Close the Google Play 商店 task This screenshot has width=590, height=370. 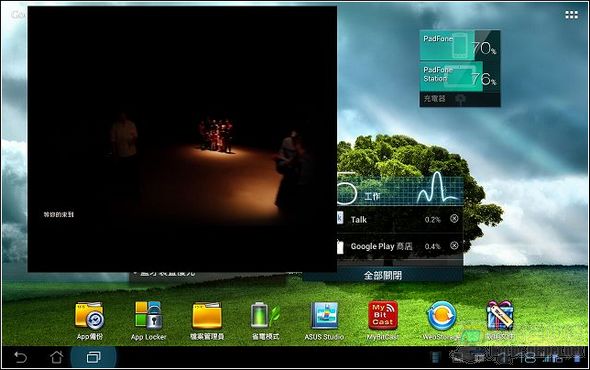[454, 245]
